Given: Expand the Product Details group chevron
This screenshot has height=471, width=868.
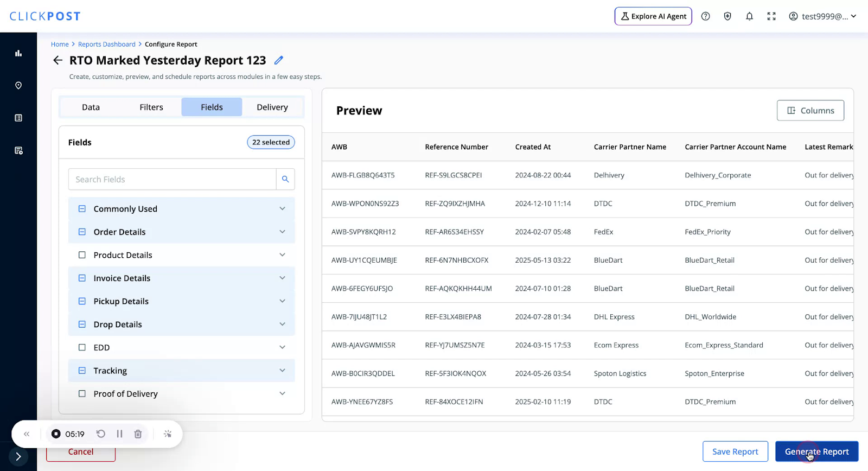Looking at the screenshot, I should (x=282, y=254).
